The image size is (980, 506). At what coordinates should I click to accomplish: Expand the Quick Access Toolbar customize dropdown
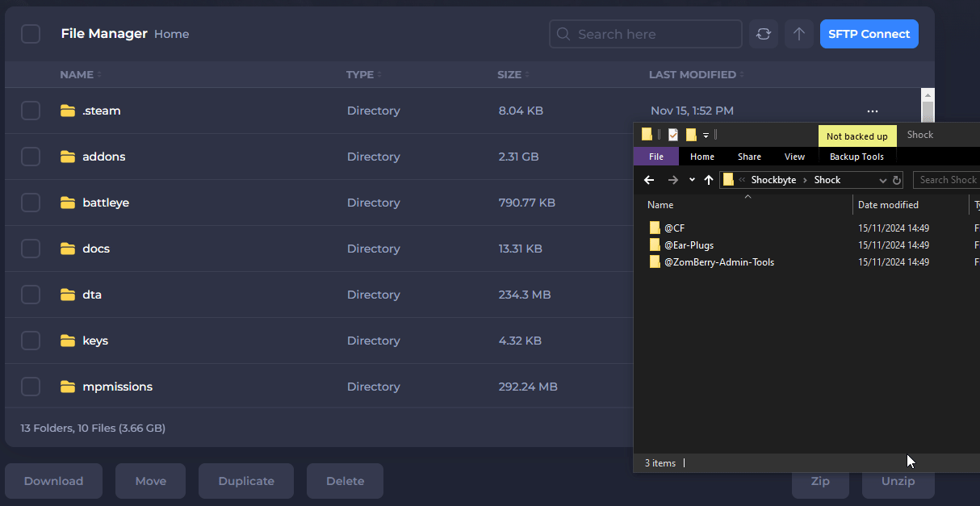click(706, 135)
